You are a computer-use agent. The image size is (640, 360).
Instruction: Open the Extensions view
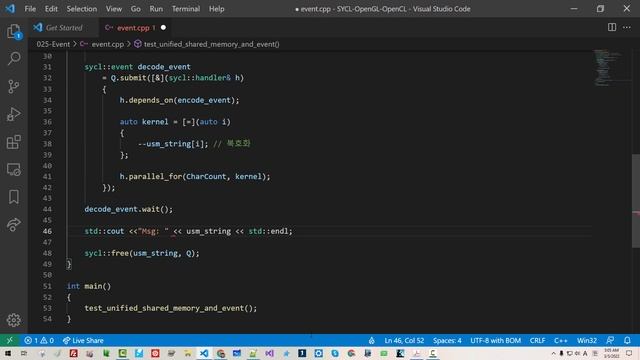(x=13, y=142)
